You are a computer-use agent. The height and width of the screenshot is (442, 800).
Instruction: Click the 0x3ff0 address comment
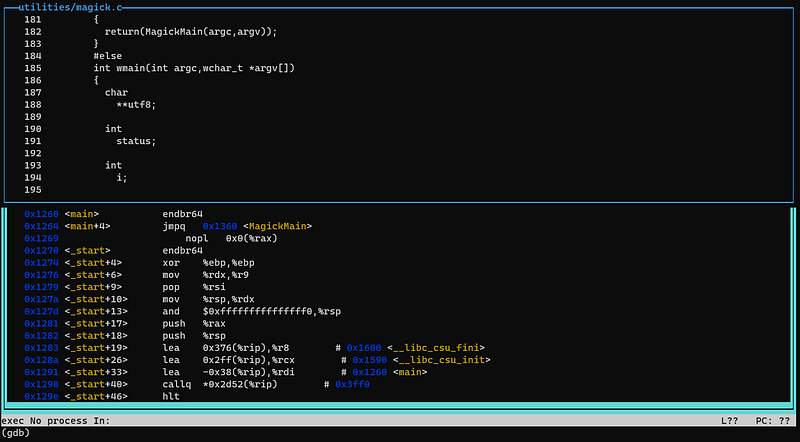click(352, 384)
